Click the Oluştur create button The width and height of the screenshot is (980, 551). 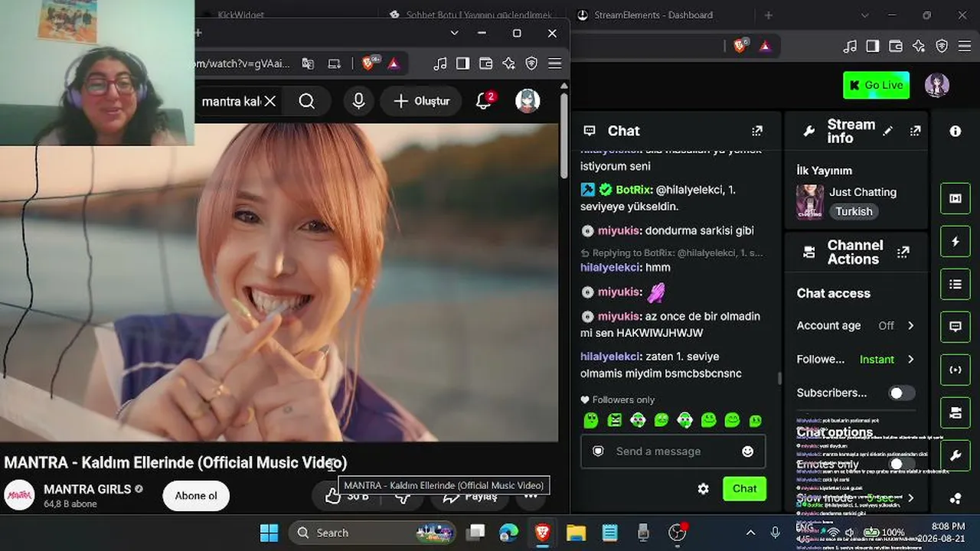coord(421,101)
